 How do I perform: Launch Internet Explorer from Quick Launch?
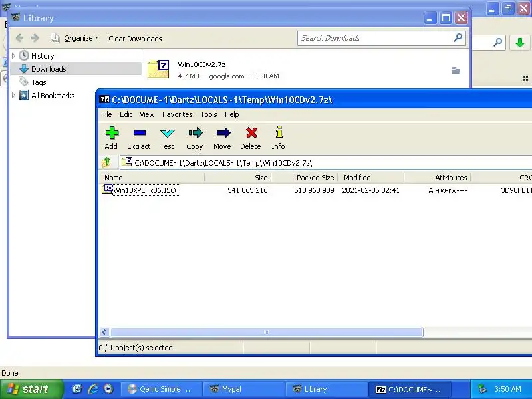[93, 389]
